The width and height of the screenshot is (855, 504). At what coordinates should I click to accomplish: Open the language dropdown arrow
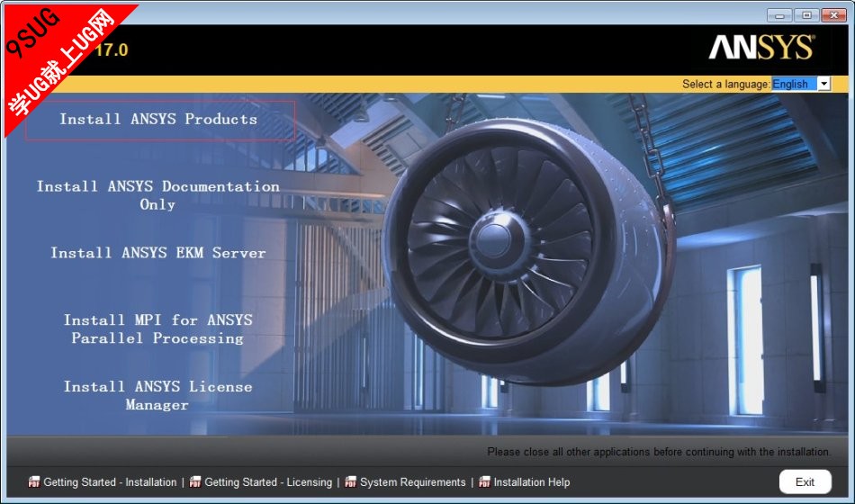(x=823, y=84)
